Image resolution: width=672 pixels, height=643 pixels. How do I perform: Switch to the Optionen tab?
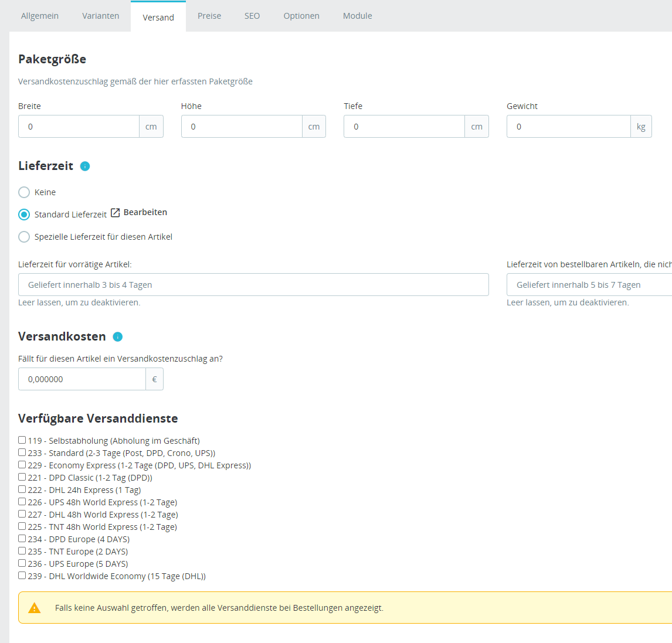(301, 16)
